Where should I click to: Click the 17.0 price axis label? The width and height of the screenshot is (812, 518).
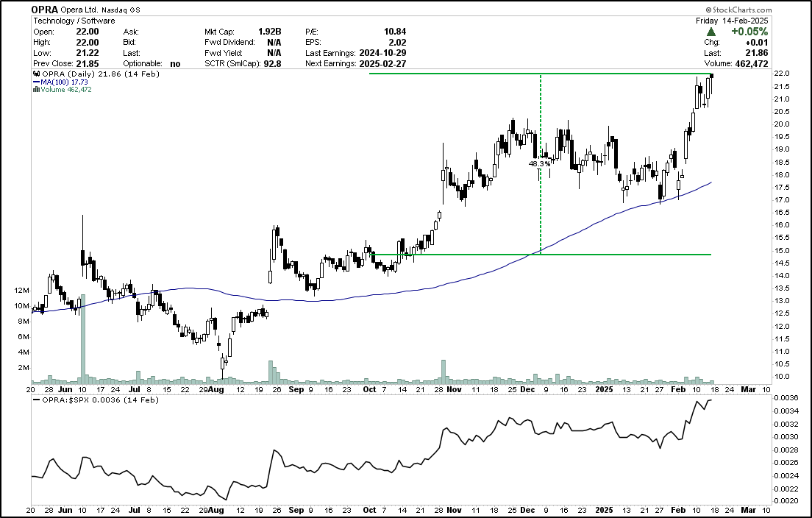[x=781, y=200]
